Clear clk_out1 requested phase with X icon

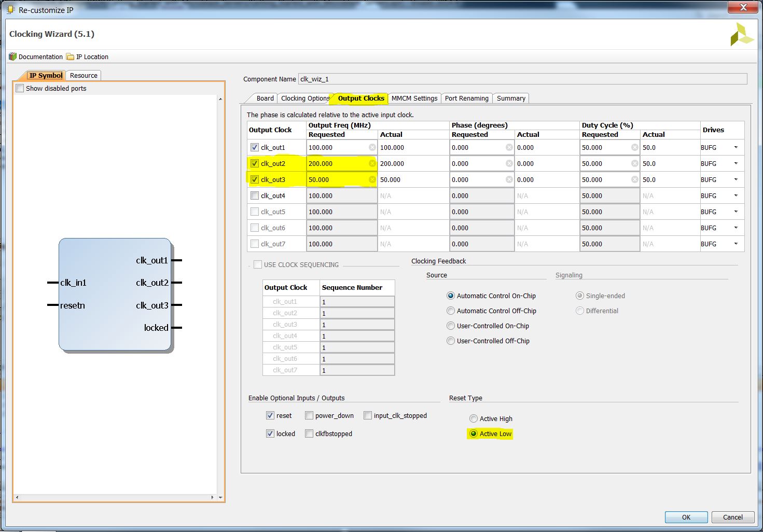(x=509, y=147)
